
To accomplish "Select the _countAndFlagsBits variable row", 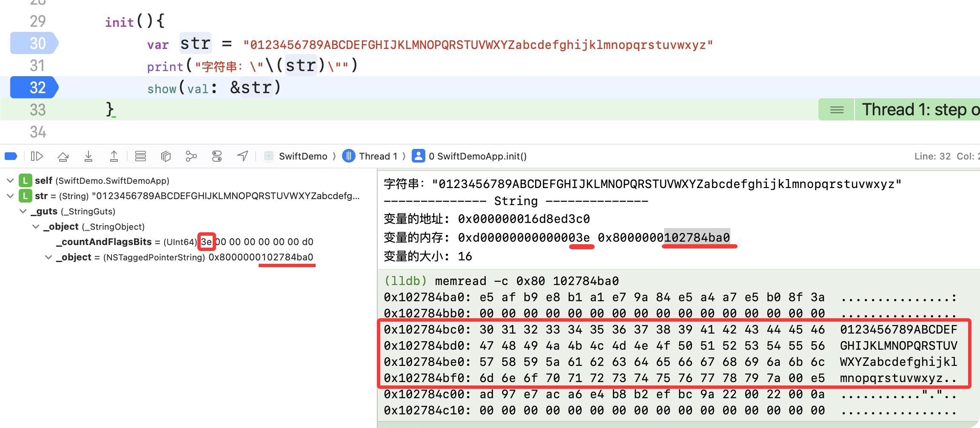I will click(x=185, y=242).
